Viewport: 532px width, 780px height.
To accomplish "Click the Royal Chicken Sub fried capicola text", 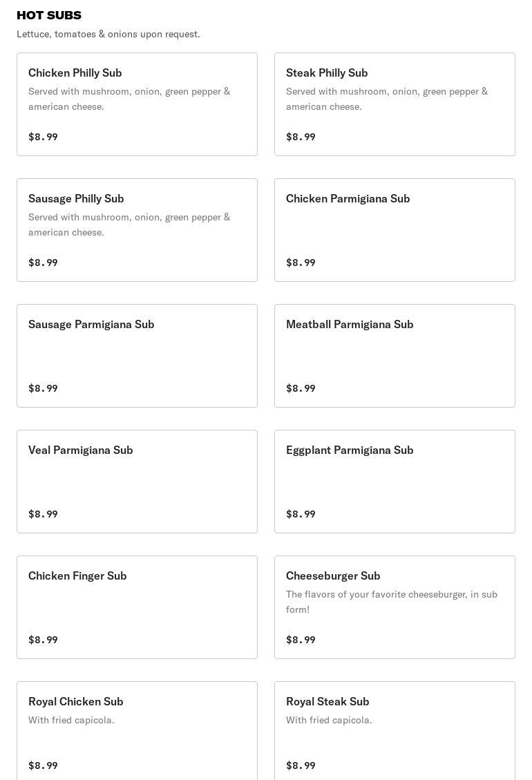I will pos(71,720).
